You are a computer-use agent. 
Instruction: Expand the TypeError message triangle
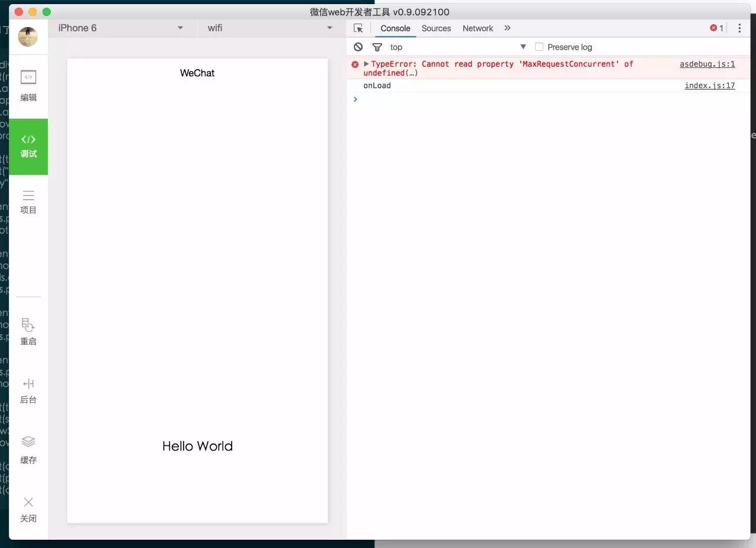point(366,64)
